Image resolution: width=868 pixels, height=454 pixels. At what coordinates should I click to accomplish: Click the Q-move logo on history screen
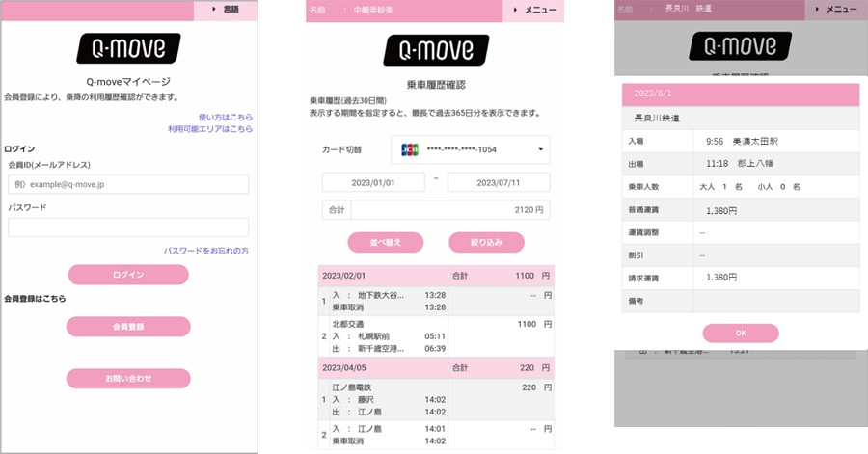coord(436,50)
